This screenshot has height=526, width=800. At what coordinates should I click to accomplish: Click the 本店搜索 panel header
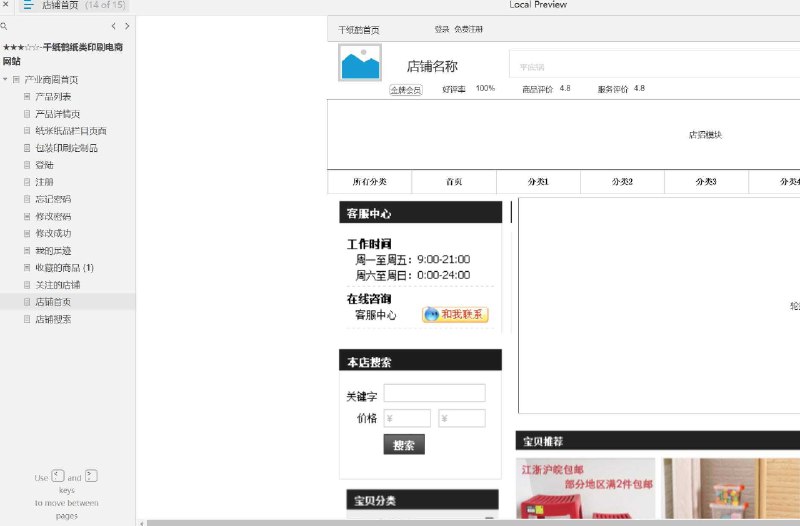point(420,360)
